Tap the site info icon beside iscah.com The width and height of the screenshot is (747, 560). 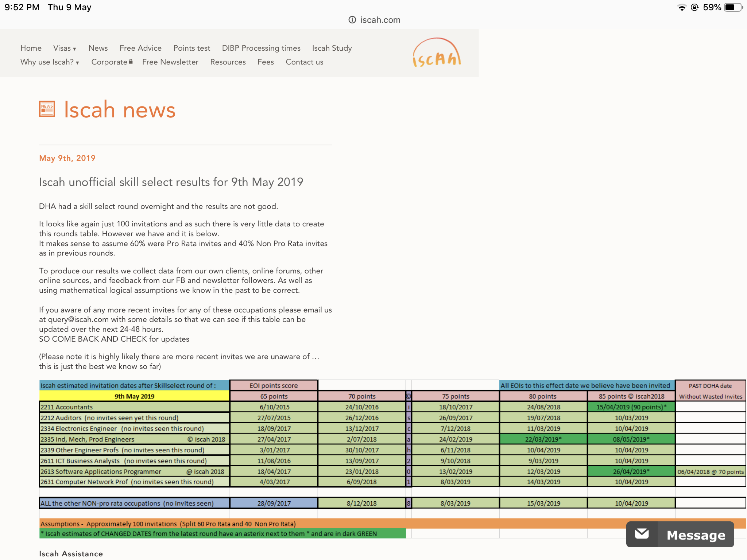click(x=352, y=20)
